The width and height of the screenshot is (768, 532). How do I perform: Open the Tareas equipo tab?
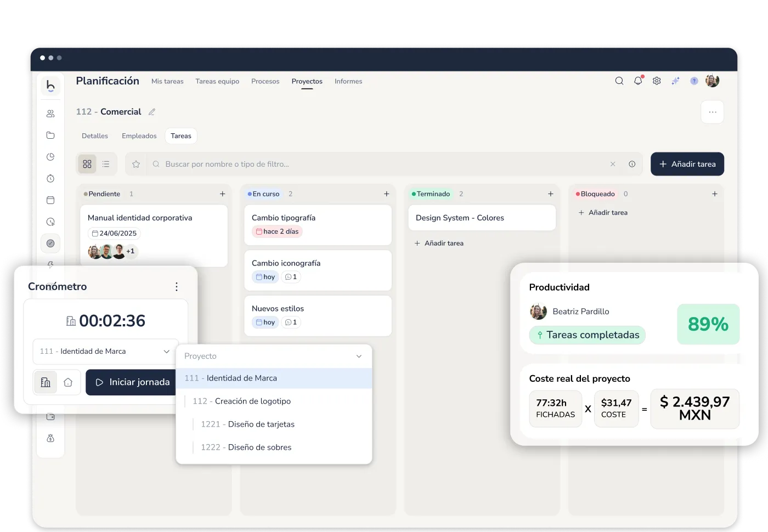pos(217,81)
